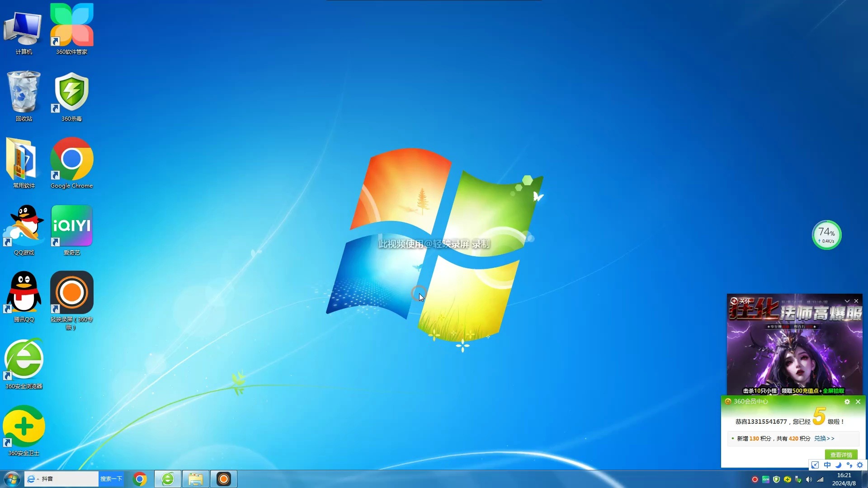Expand 狂化法师 ad minimize arrow
Image resolution: width=868 pixels, height=488 pixels.
848,300
